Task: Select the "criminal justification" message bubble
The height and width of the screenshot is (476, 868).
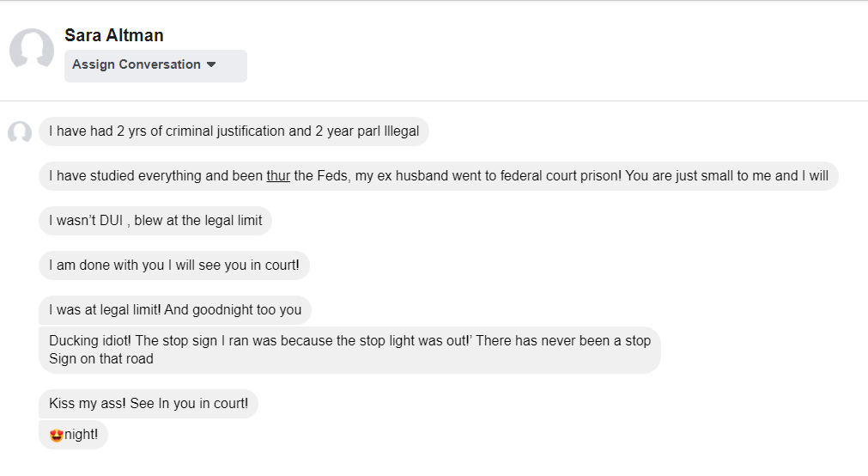Action: tap(234, 131)
